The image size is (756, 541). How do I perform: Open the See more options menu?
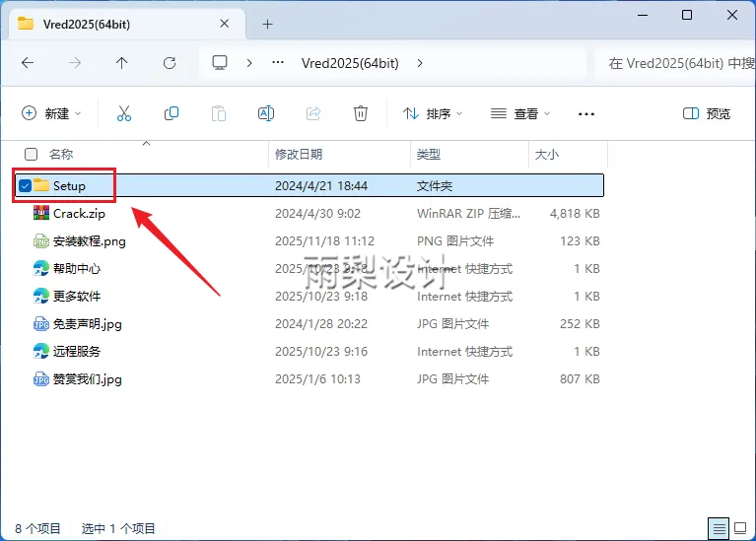tap(586, 114)
